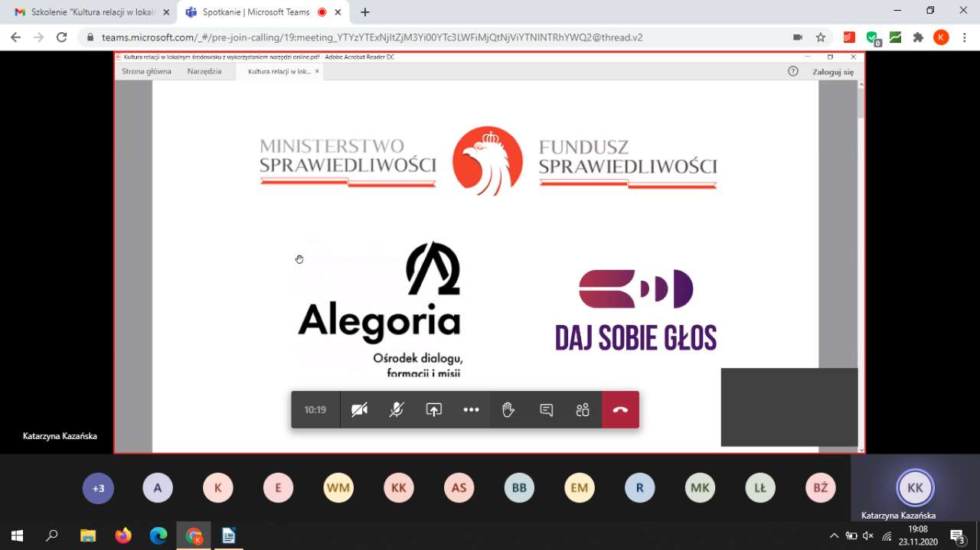
Task: Reload the Teams page
Action: (62, 37)
